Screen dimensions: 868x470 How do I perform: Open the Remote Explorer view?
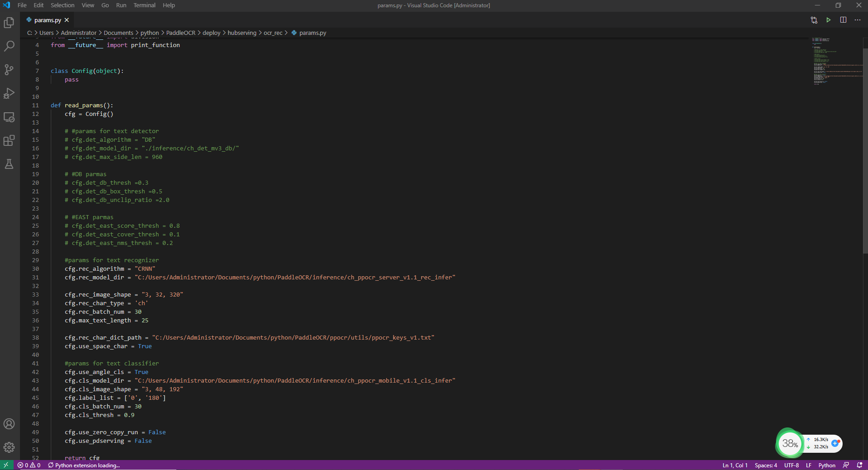tap(9, 117)
